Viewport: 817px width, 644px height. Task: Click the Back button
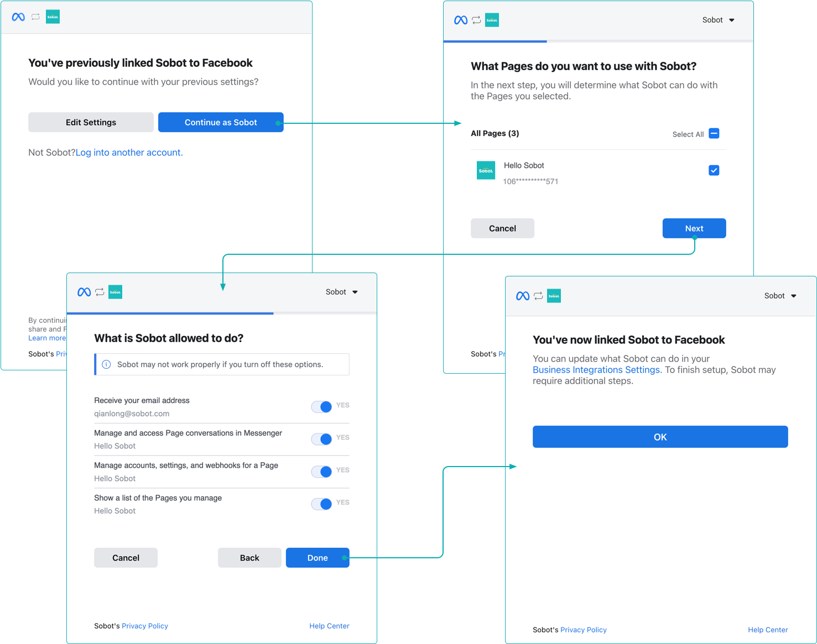tap(249, 558)
